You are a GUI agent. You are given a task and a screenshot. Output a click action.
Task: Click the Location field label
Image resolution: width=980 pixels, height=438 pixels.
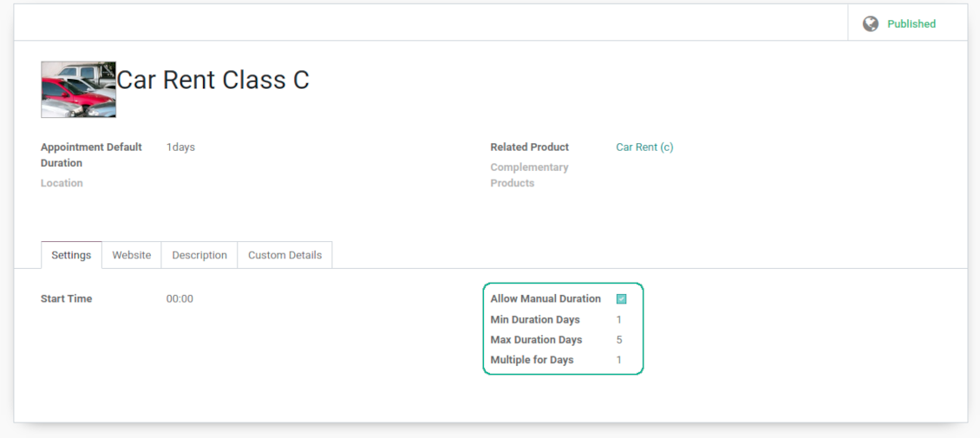click(62, 183)
